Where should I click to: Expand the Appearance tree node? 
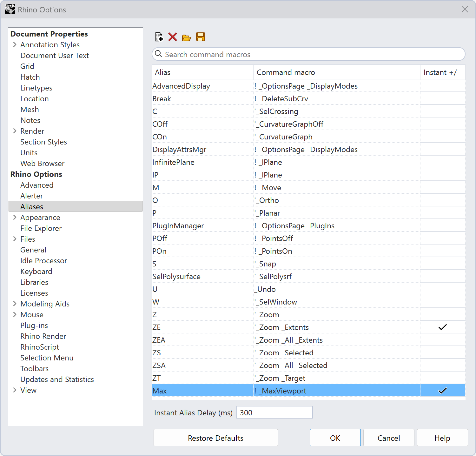(x=15, y=218)
